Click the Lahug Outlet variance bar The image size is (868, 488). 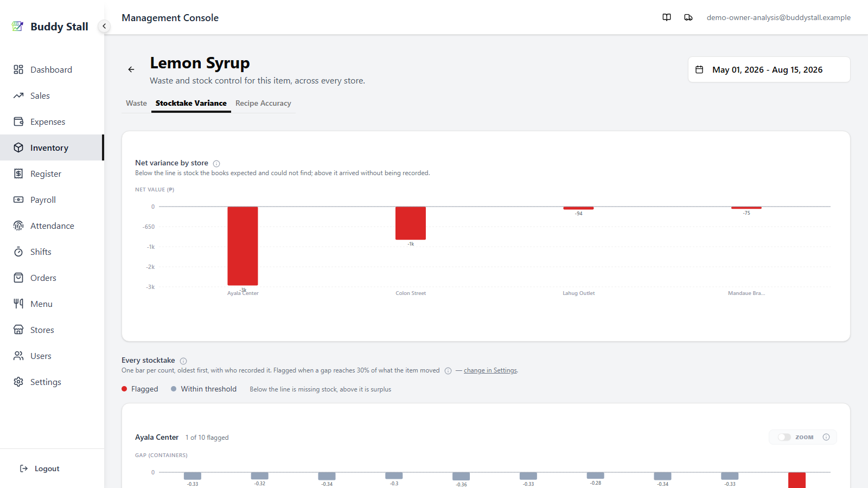(x=578, y=208)
